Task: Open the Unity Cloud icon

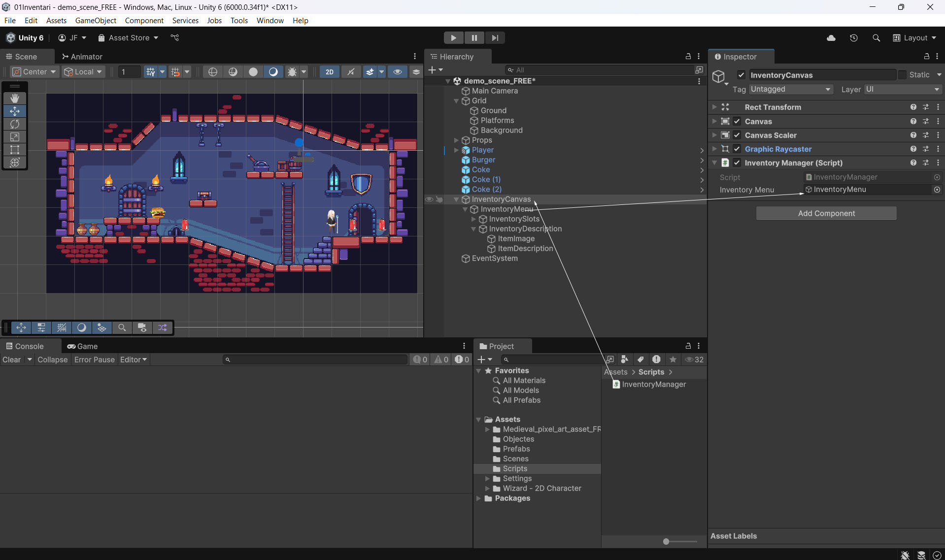Action: point(831,38)
